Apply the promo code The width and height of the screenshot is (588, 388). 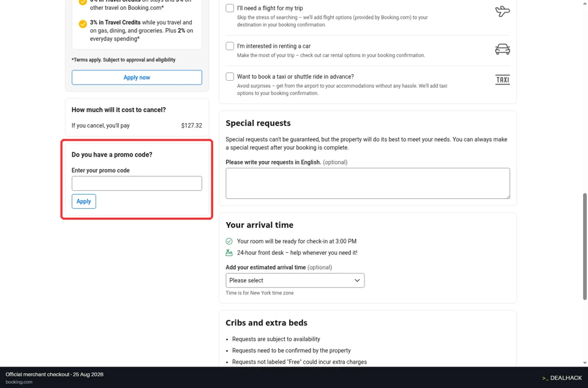point(84,201)
